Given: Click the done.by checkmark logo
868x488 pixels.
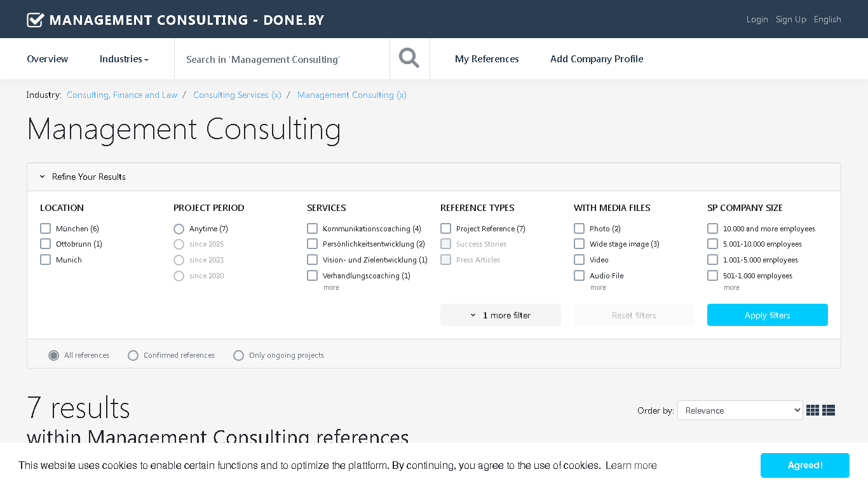Looking at the screenshot, I should point(36,20).
